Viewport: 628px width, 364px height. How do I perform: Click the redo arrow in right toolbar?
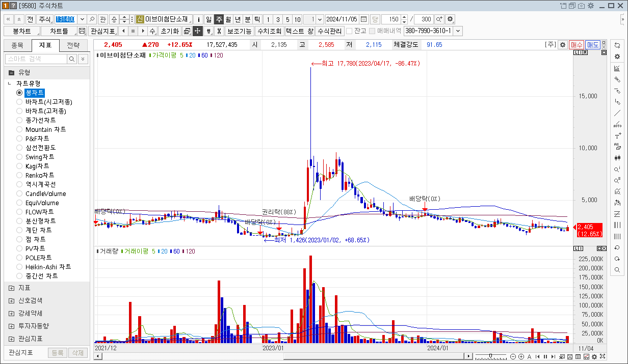(617, 259)
